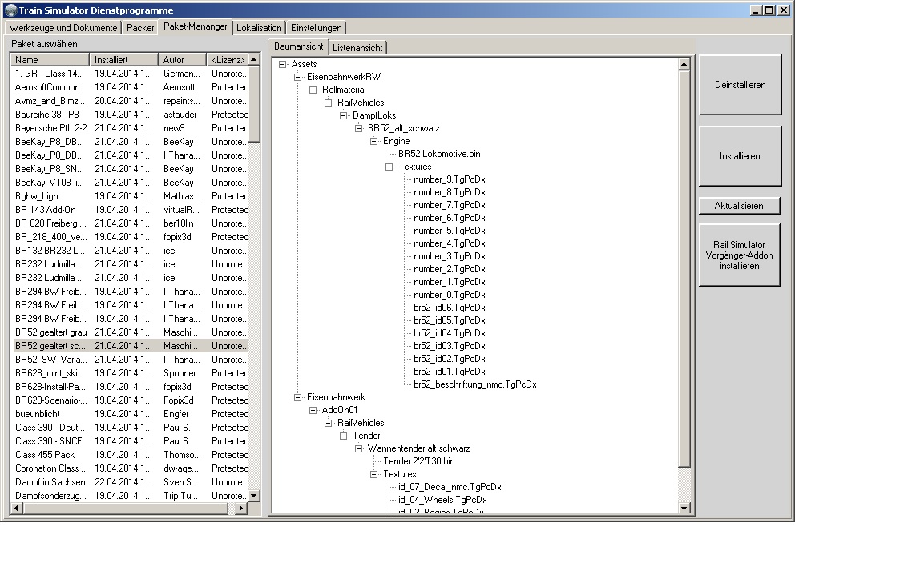The height and width of the screenshot is (563, 924).
Task: Select id_04_Wheels.TgPcDx file
Action: 442,500
